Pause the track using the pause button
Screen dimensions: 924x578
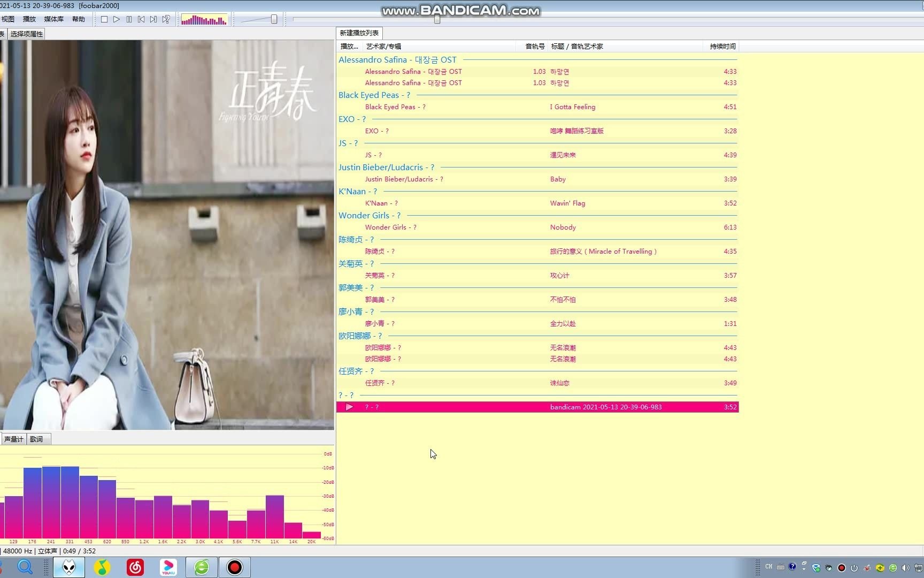click(129, 19)
